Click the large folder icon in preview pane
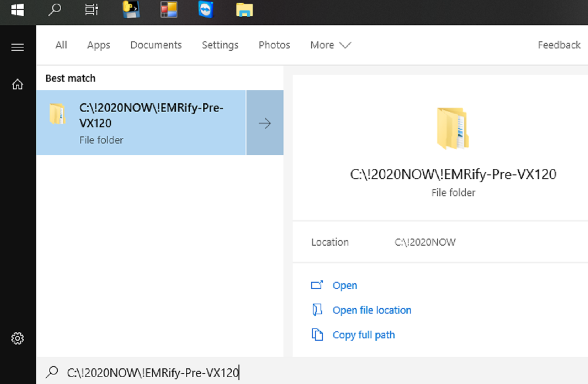This screenshot has height=384, width=588. [453, 128]
